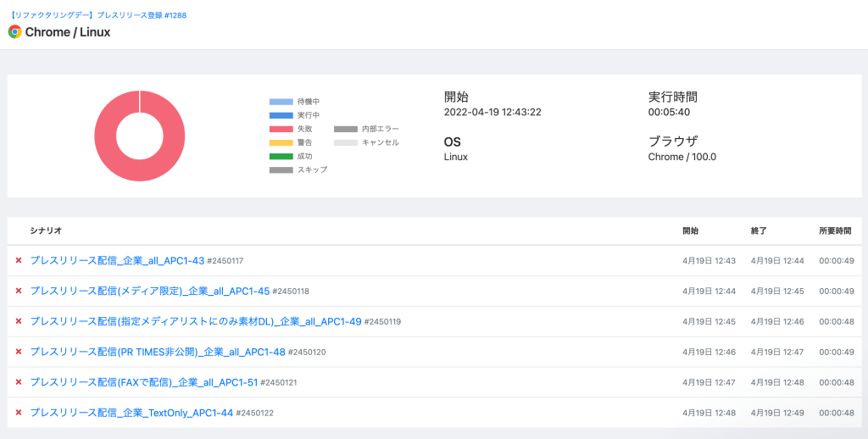The image size is (868, 439).
Task: Click failed X icon for APC1-51 scenario
Action: point(19,382)
